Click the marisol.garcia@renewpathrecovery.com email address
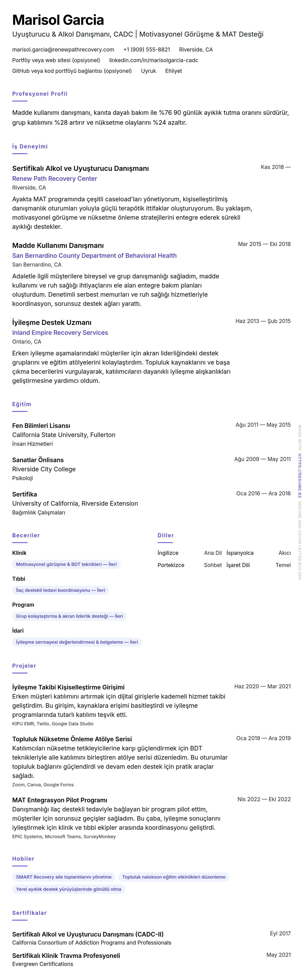 (x=63, y=49)
